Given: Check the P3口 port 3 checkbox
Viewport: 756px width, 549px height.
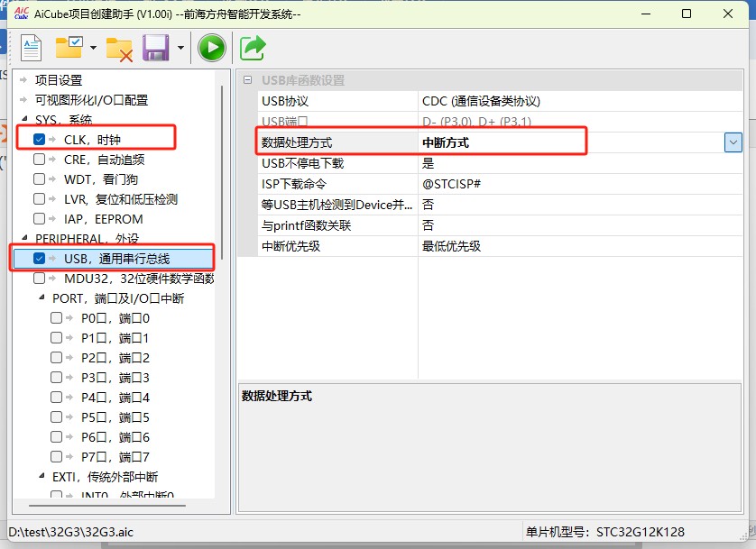Looking at the screenshot, I should pos(57,377).
